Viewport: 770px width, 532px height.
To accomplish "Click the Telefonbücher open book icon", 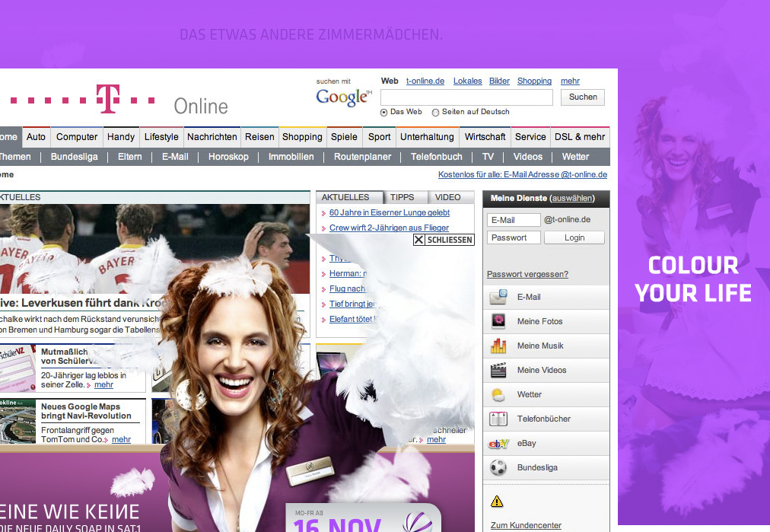I will point(498,419).
